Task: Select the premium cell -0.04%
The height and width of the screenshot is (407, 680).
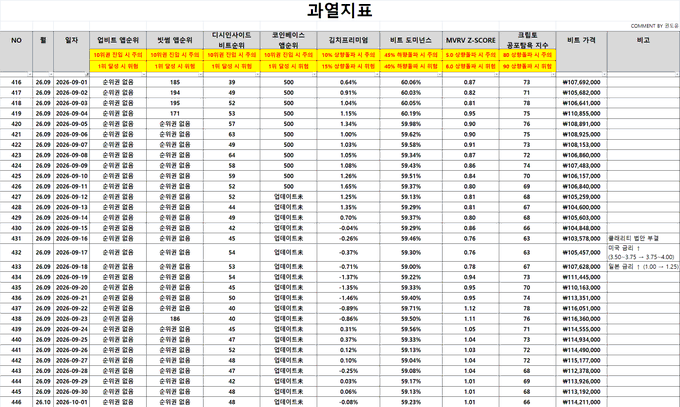Action: (348, 228)
